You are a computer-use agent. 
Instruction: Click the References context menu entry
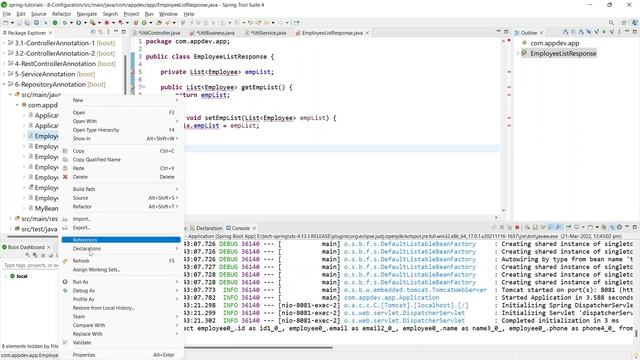(x=121, y=240)
